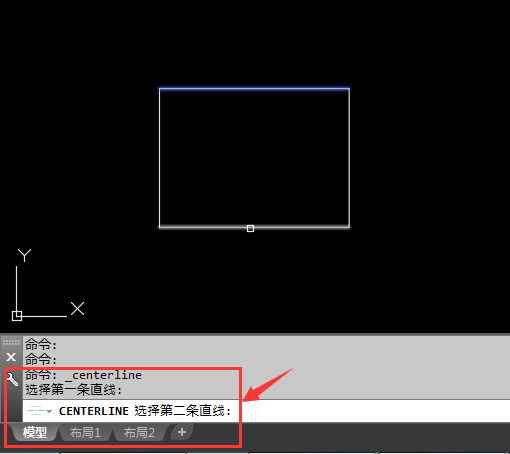Click the command line grip handle dots
510x454 pixels.
(11, 342)
